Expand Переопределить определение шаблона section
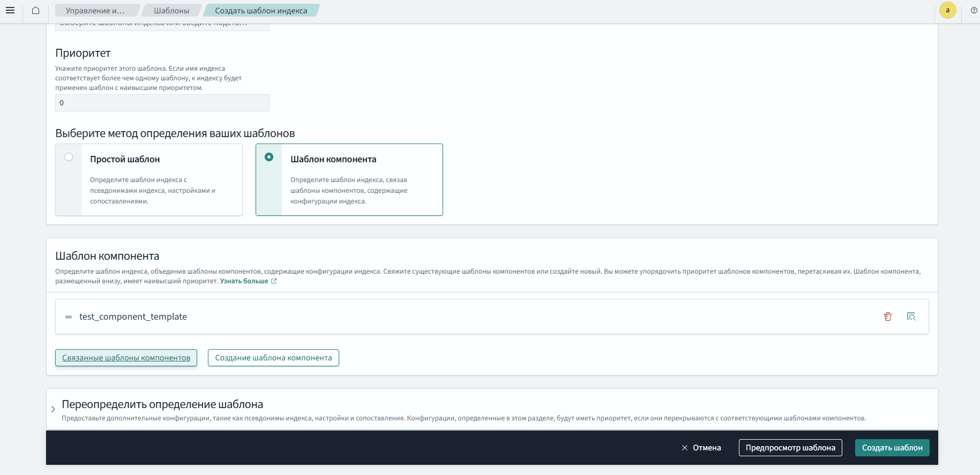 (53, 409)
